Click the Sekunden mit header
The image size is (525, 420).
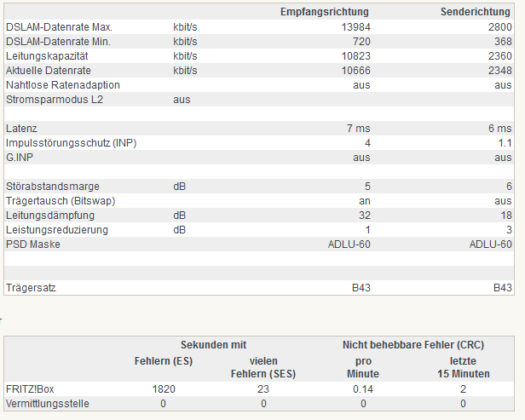click(214, 345)
